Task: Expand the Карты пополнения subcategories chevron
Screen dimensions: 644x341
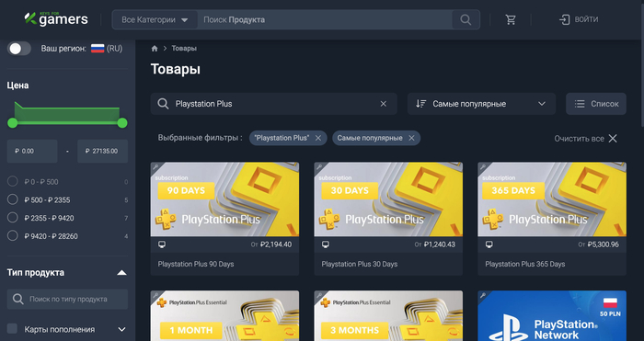Action: point(121,329)
